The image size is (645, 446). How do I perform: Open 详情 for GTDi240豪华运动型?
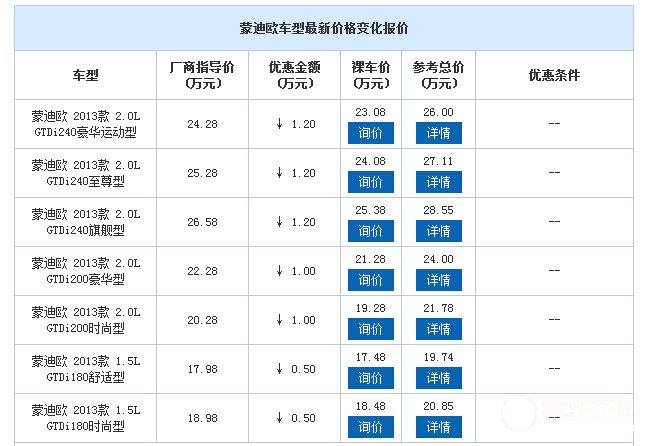[438, 133]
